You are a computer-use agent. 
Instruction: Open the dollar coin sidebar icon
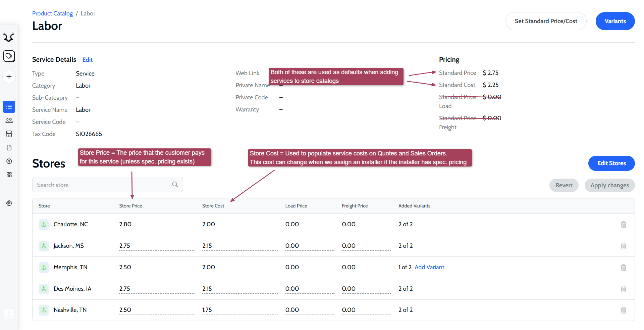click(9, 161)
